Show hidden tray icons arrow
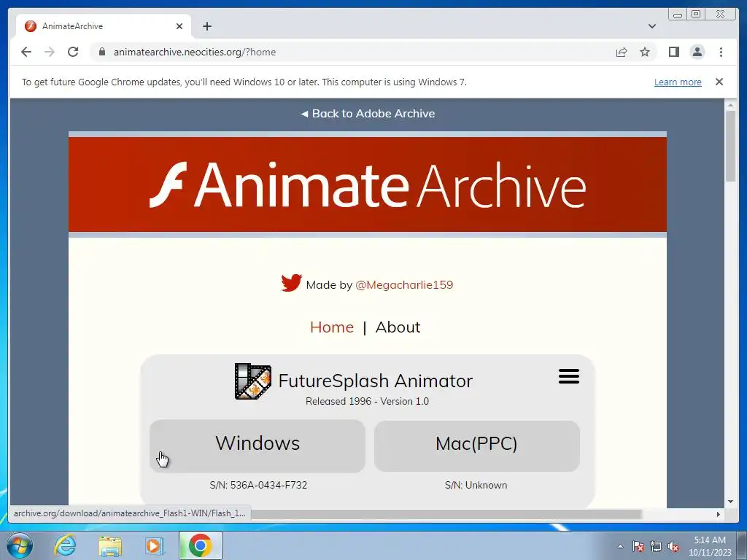747x560 pixels. (x=620, y=546)
